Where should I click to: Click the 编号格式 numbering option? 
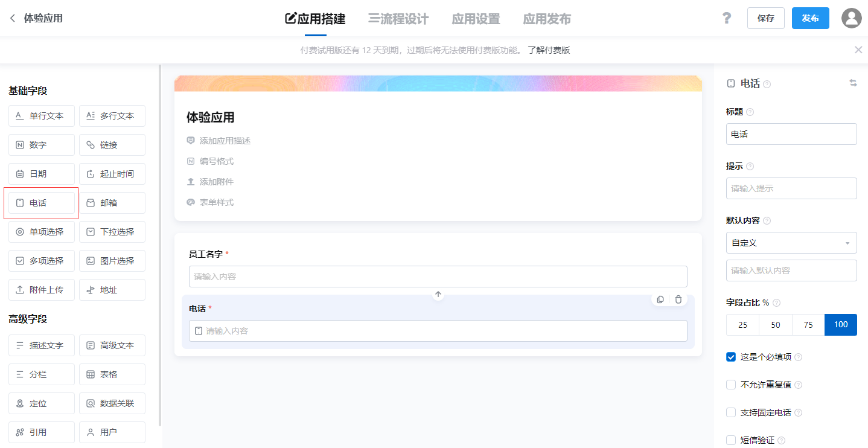(215, 161)
